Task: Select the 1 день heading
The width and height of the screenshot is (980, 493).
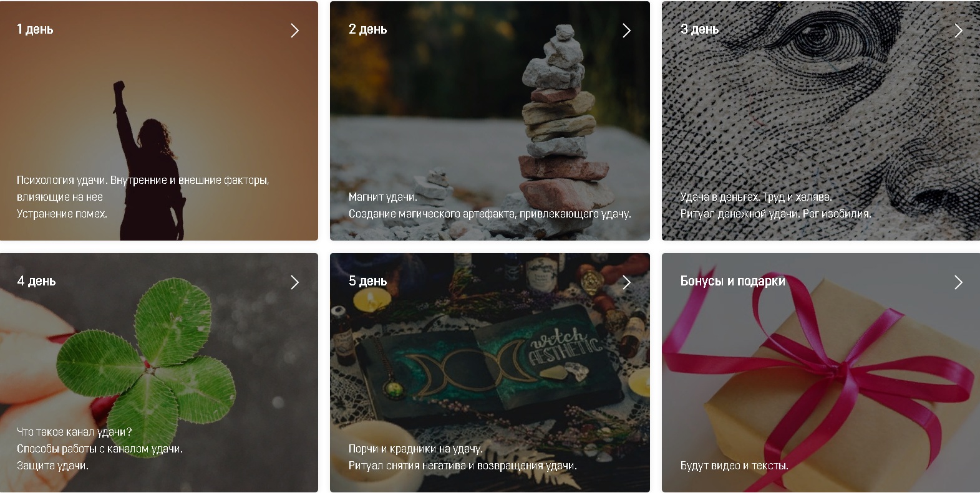Action: 35,29
